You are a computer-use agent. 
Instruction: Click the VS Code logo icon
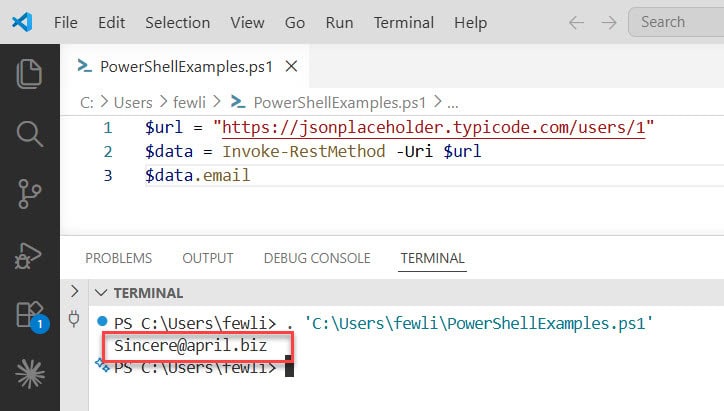(x=22, y=22)
